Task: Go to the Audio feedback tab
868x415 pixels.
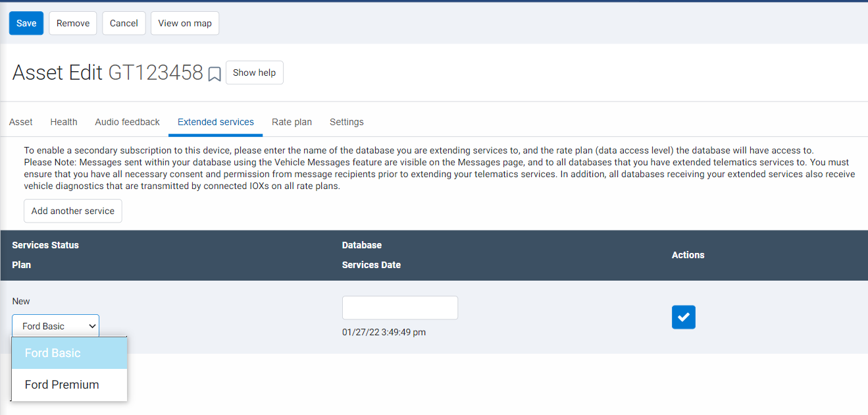Action: click(x=127, y=122)
